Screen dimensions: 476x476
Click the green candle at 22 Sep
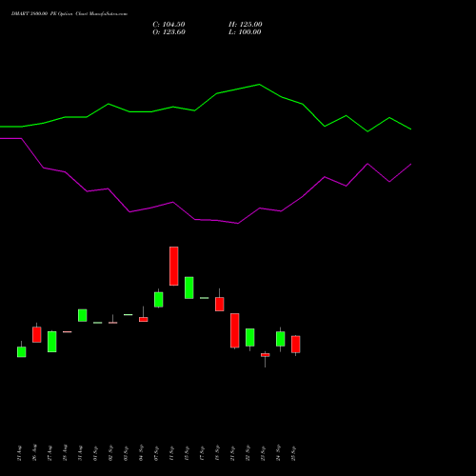point(250,337)
